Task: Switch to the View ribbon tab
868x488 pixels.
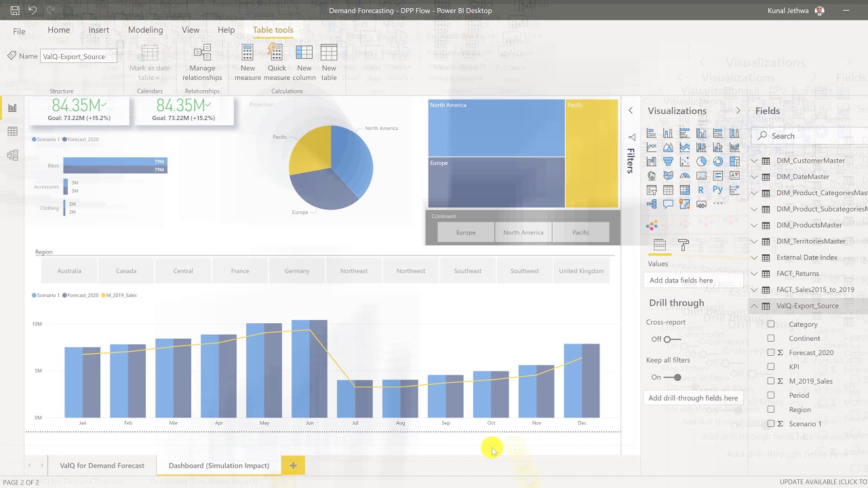Action: [191, 30]
